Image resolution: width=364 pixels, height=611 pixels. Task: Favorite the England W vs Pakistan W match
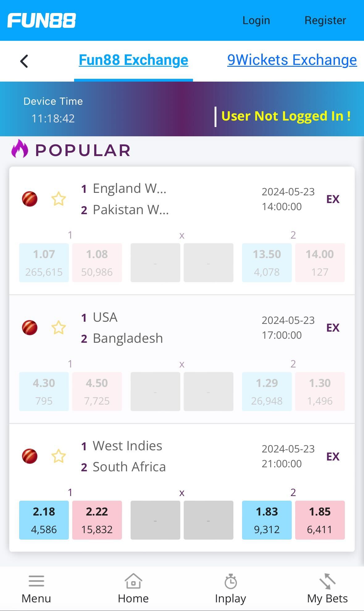click(x=58, y=199)
